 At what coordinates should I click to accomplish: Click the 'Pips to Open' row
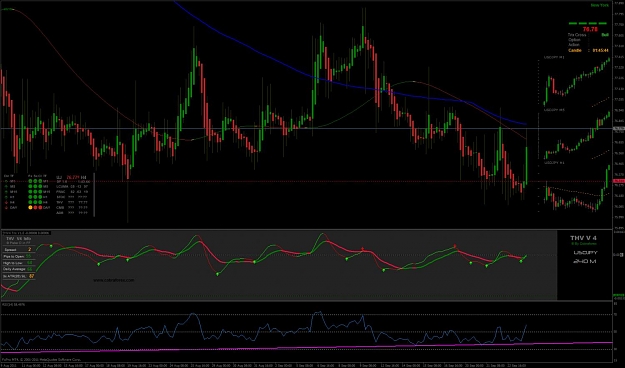[x=18, y=256]
